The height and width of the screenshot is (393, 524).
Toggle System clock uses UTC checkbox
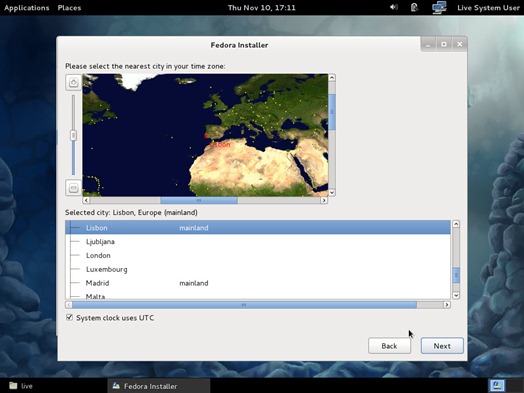pos(69,317)
